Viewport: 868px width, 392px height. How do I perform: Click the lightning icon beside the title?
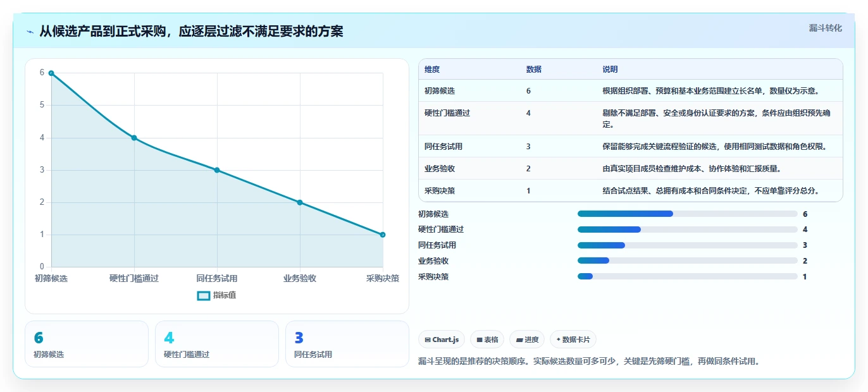(30, 32)
